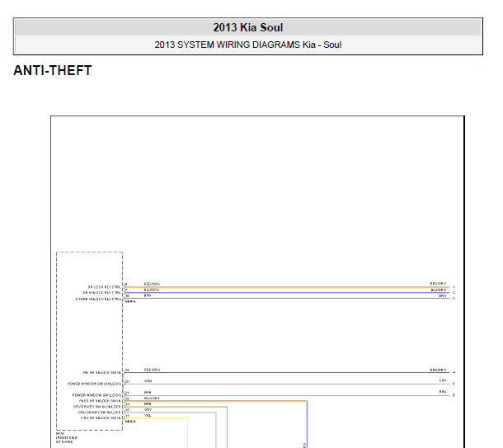Click 'PASS DR UNLOCK SW IN' label
Screen dimensions: 503x448
(x=100, y=401)
